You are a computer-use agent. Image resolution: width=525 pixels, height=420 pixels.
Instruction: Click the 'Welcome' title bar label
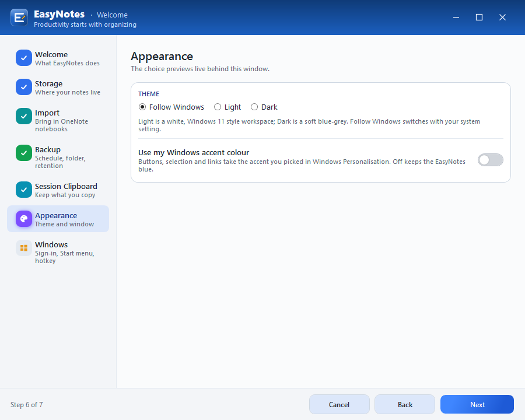click(112, 15)
